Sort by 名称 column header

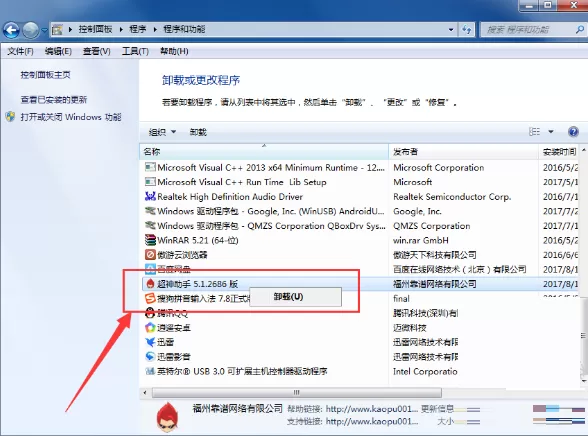(x=264, y=152)
